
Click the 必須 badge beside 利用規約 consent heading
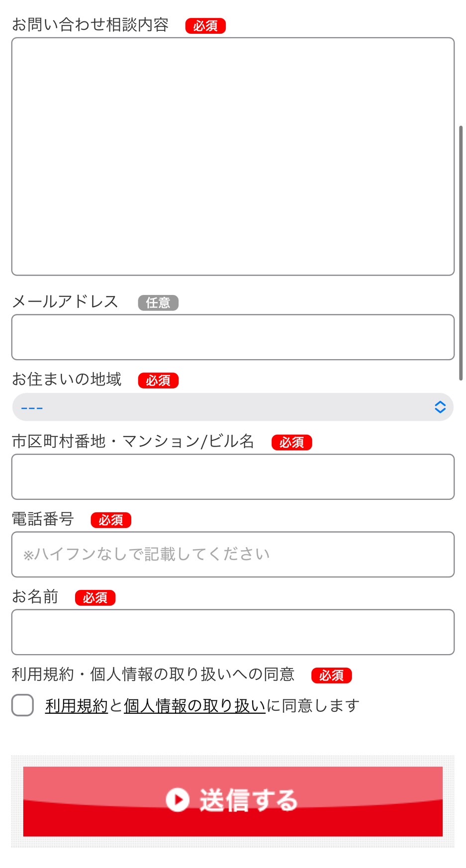coord(331,675)
